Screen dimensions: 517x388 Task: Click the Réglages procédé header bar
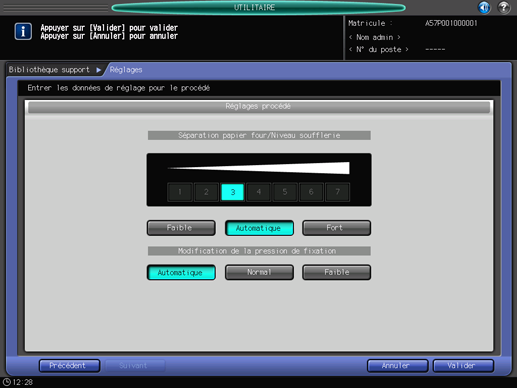tap(259, 107)
